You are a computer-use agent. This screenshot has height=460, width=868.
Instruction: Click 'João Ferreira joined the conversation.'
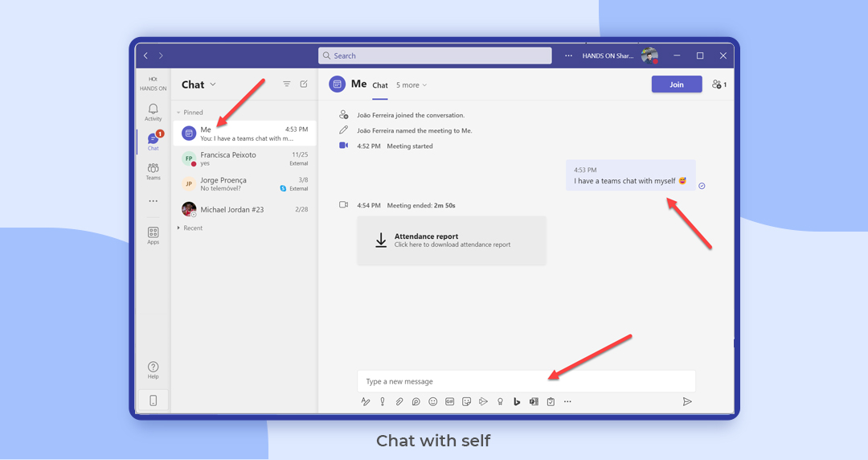(411, 115)
